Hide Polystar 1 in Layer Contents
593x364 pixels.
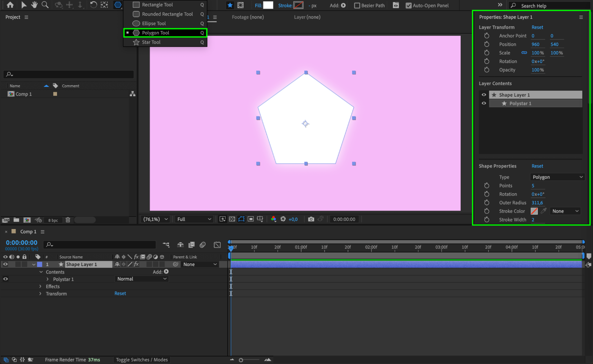click(484, 103)
